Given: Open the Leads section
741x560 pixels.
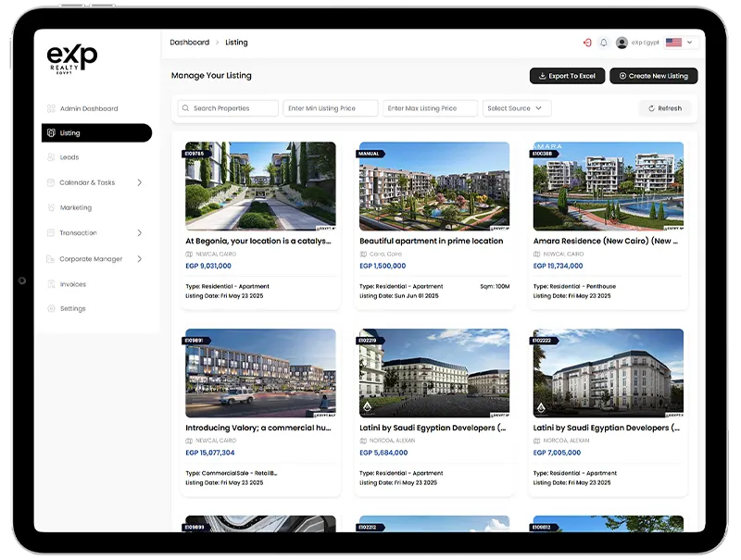Looking at the screenshot, I should [x=69, y=157].
